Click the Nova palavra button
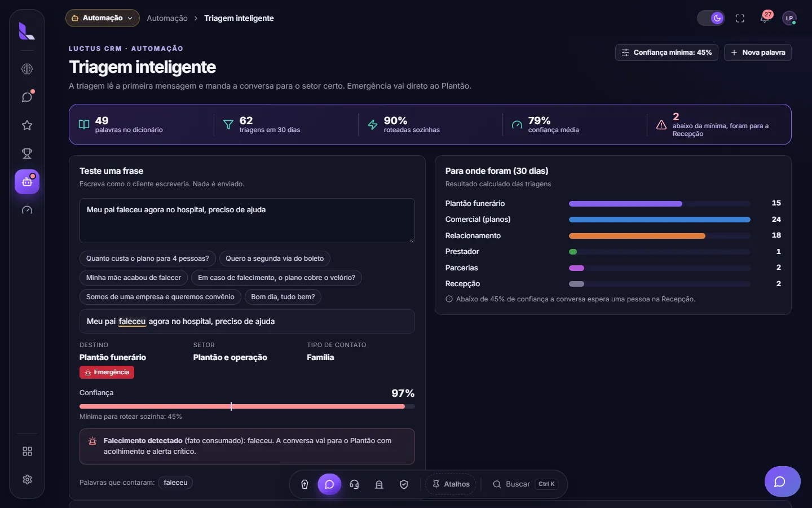Screen dimensions: 812x508 click(x=758, y=52)
